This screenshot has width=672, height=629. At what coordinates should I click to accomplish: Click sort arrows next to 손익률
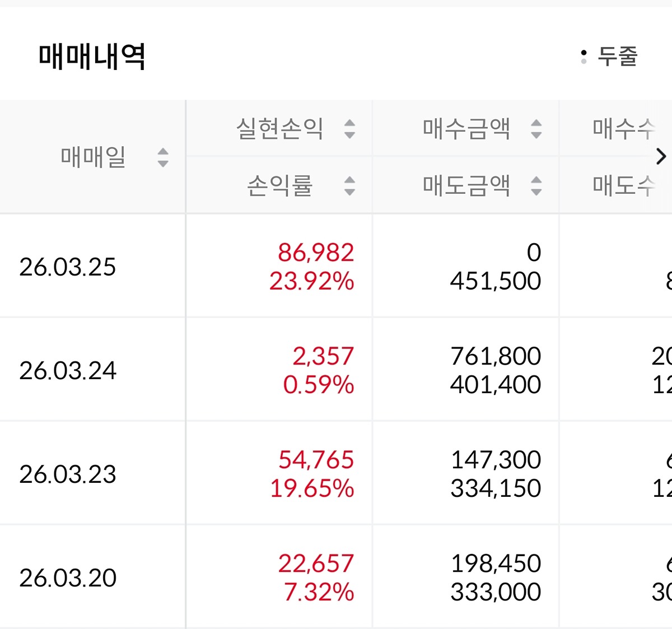[x=349, y=185]
